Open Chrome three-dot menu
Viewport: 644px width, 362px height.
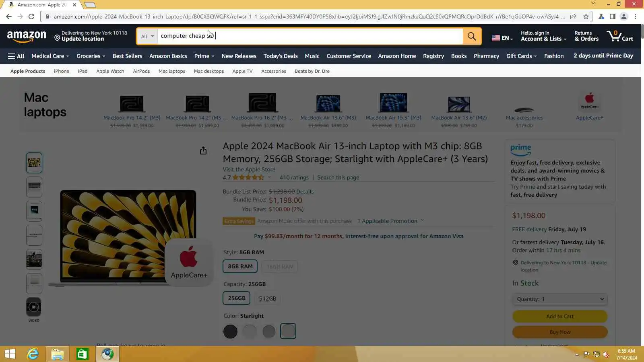click(x=635, y=16)
